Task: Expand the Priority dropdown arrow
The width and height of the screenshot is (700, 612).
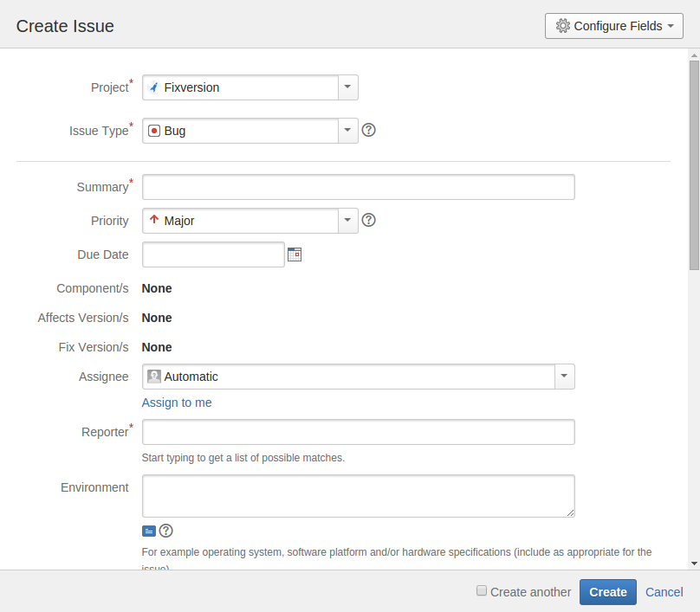Action: 347,221
